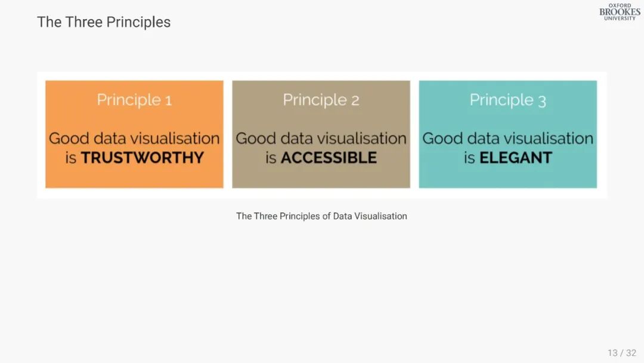Click "Good data visualisation" in tan panel
The width and height of the screenshot is (644, 363).
(x=321, y=139)
